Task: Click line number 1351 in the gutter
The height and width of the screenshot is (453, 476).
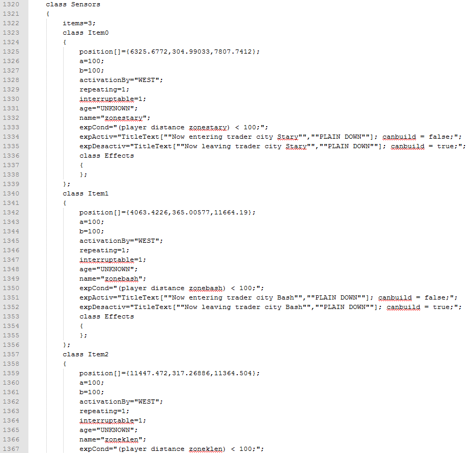Action: coord(11,297)
